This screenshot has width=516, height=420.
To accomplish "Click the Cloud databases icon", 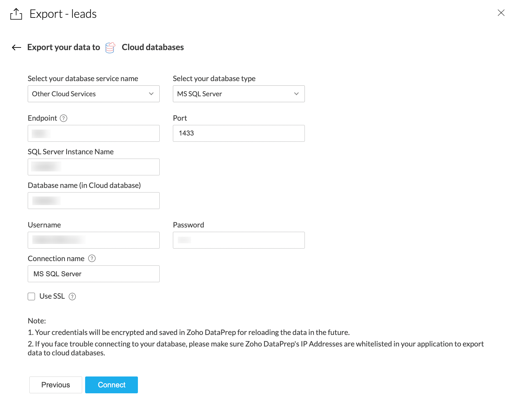I will pyautogui.click(x=110, y=47).
